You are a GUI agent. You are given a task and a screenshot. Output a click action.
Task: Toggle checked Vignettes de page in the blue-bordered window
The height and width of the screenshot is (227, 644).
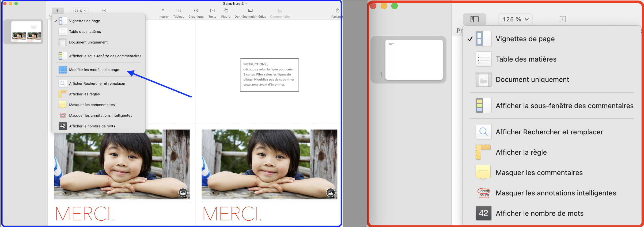click(x=84, y=21)
